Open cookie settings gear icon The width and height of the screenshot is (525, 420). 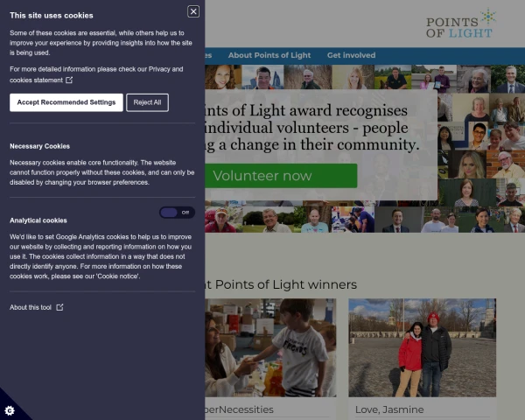pos(10,410)
